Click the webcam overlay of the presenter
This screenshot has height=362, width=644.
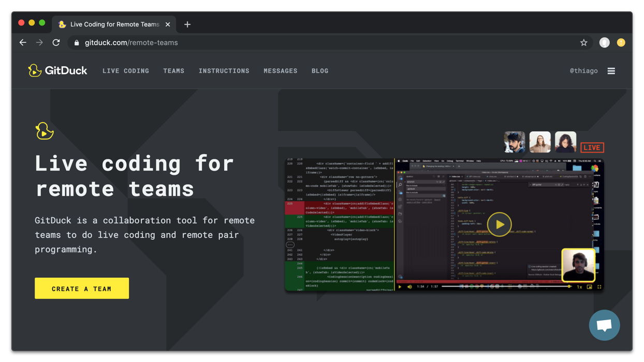579,265
